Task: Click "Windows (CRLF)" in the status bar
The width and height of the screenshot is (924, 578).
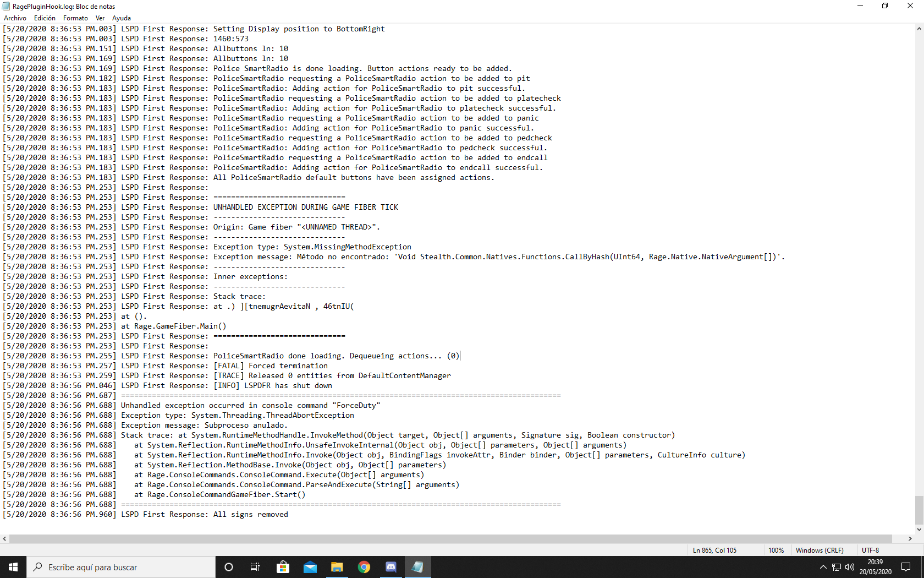Action: (x=820, y=550)
